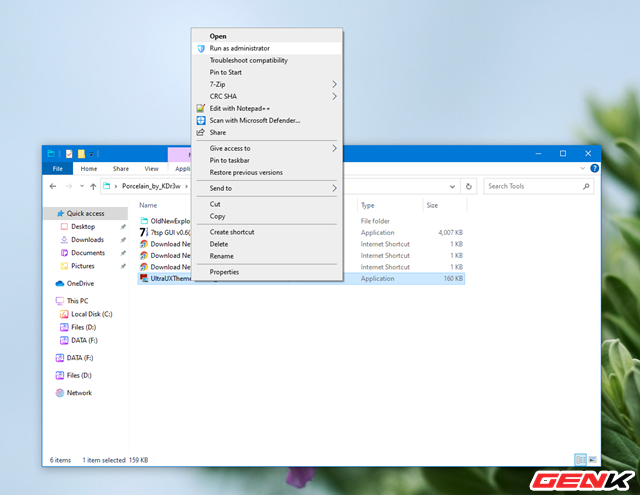This screenshot has width=640, height=495.
Task: Expand the Give access to submenu
Action: 267,149
